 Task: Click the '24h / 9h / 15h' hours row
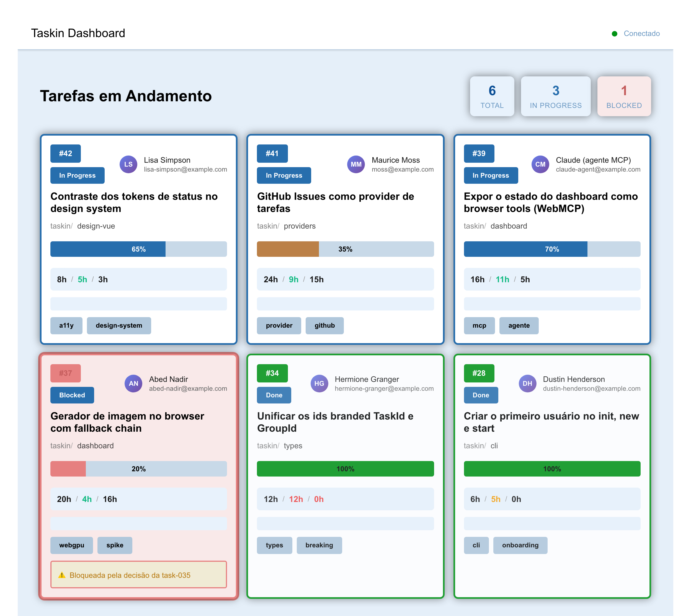(x=345, y=279)
